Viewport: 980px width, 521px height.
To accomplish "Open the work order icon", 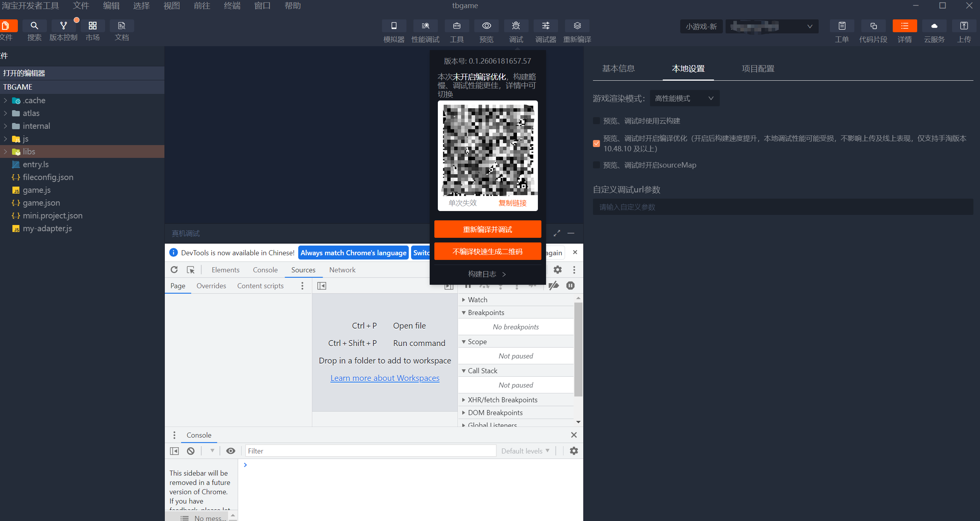I will pyautogui.click(x=842, y=26).
